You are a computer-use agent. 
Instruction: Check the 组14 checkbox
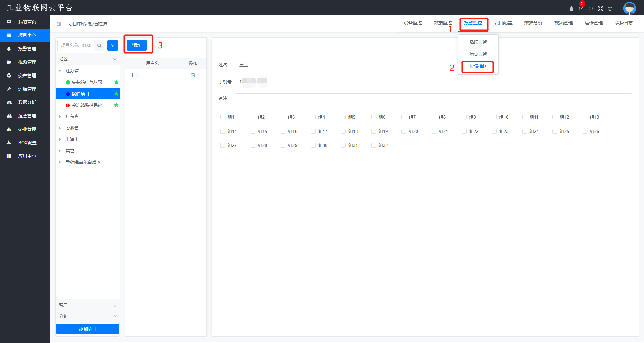[223, 131]
